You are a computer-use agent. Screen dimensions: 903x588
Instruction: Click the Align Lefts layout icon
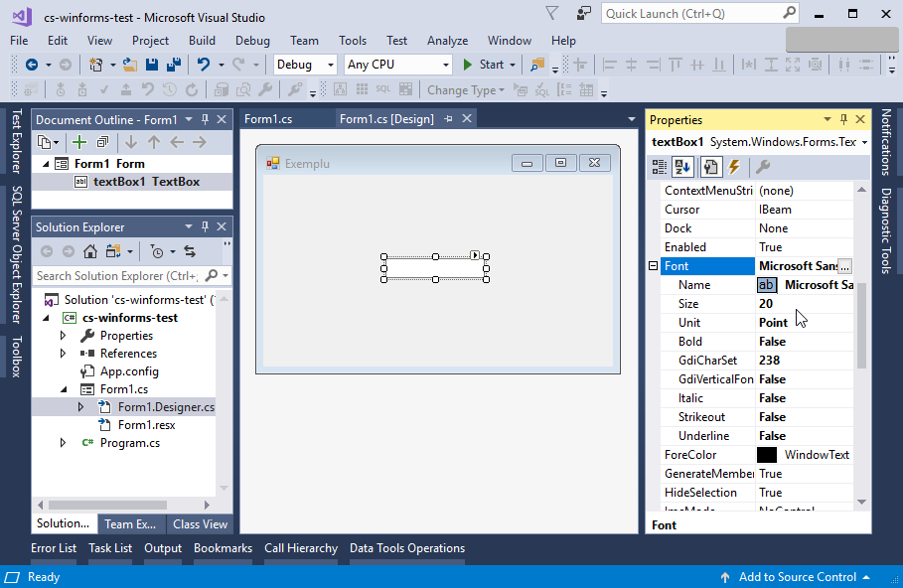[609, 65]
